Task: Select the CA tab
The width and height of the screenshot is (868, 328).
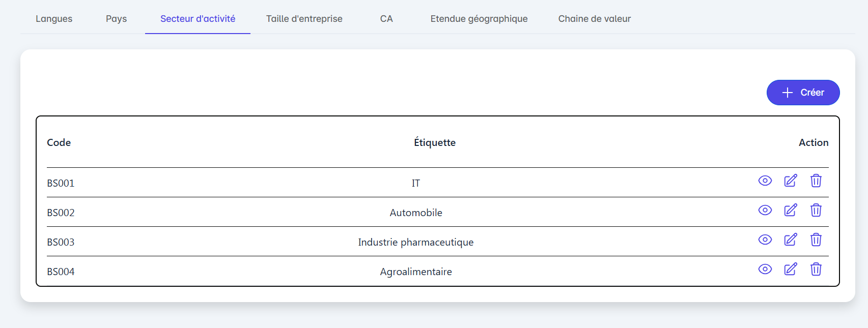Action: [386, 19]
